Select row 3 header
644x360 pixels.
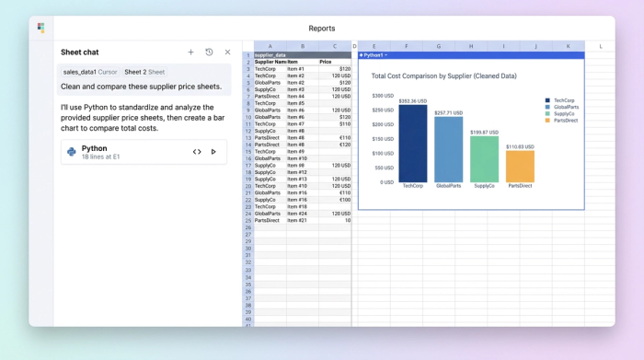pos(248,69)
